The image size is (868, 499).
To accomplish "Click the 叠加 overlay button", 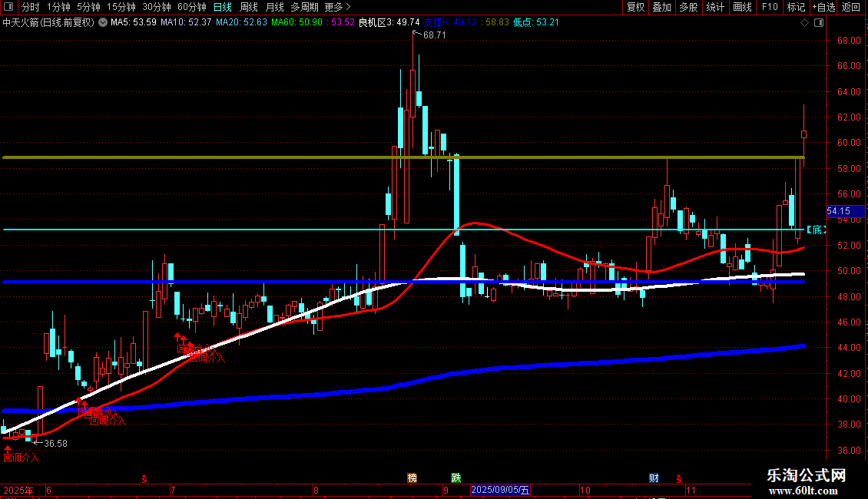I will [661, 7].
